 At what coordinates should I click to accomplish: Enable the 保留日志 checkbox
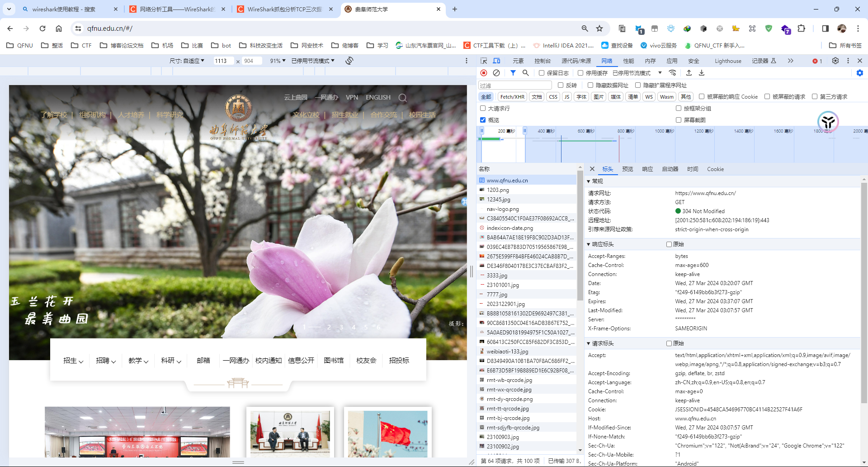(542, 73)
